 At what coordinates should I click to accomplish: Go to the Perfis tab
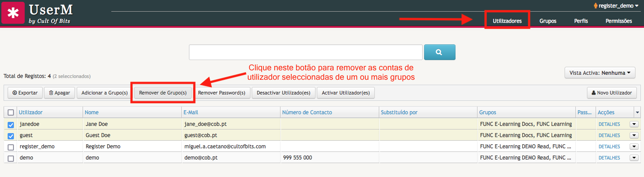[x=581, y=21]
